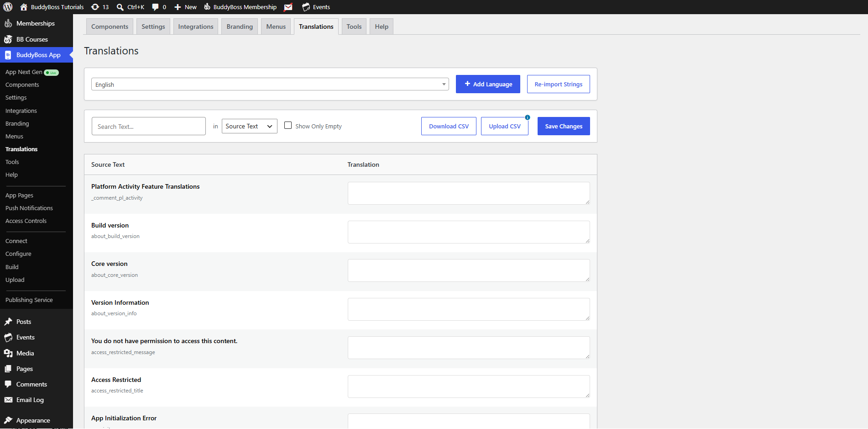Switch to the Tools tab
868x429 pixels.
tap(354, 26)
